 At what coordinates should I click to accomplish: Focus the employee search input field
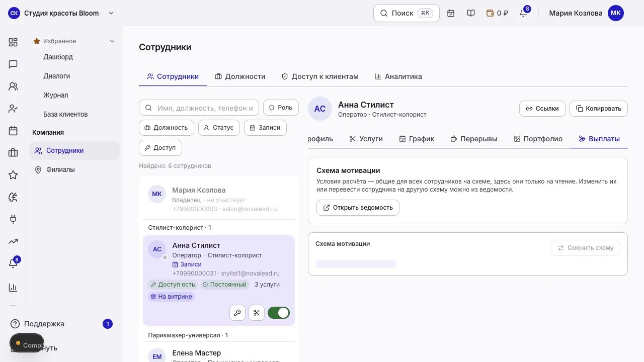(199, 108)
